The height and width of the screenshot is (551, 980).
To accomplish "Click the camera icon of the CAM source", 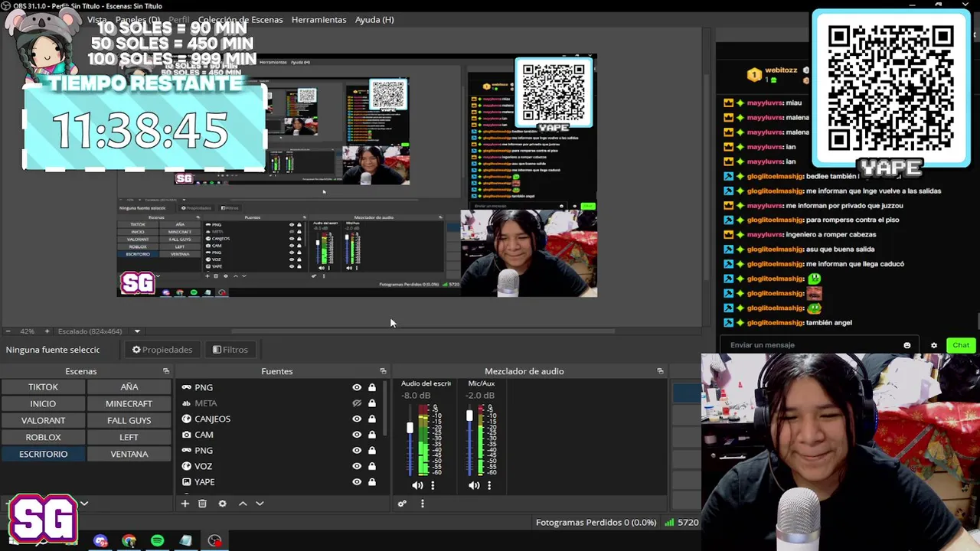I will [x=186, y=435].
